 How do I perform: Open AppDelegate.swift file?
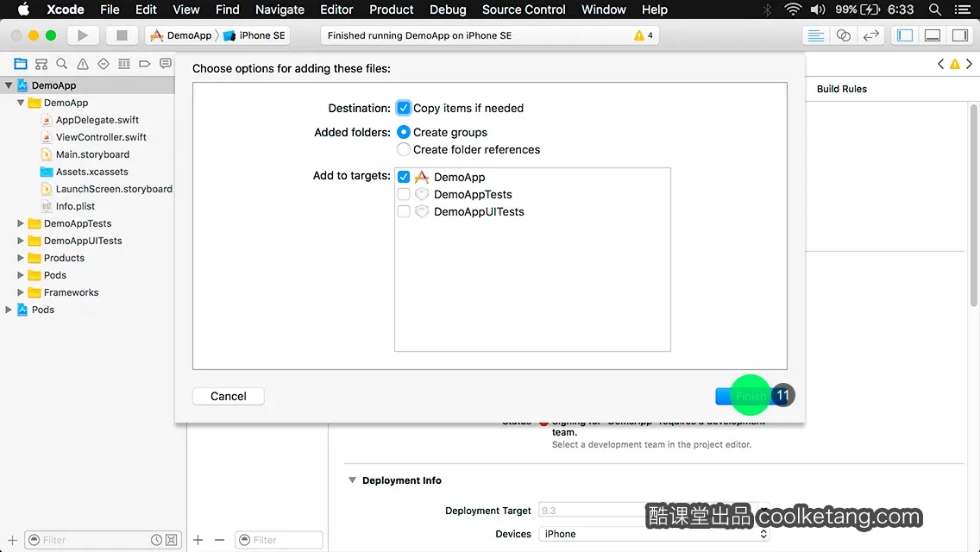click(x=97, y=120)
